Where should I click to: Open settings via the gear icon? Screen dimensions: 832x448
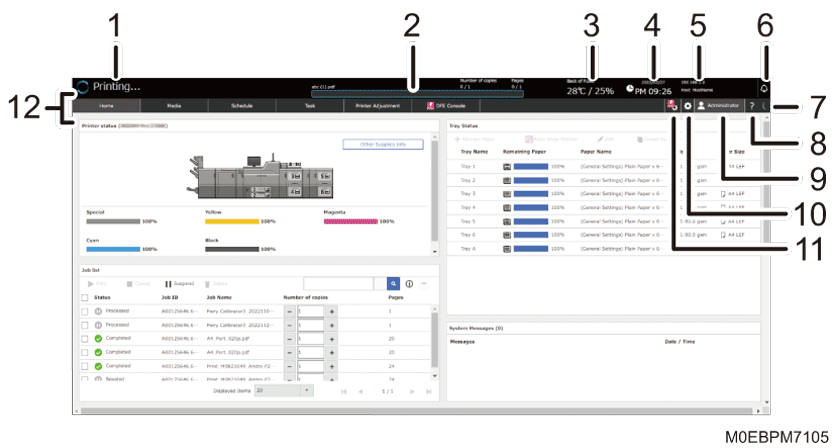[x=687, y=105]
